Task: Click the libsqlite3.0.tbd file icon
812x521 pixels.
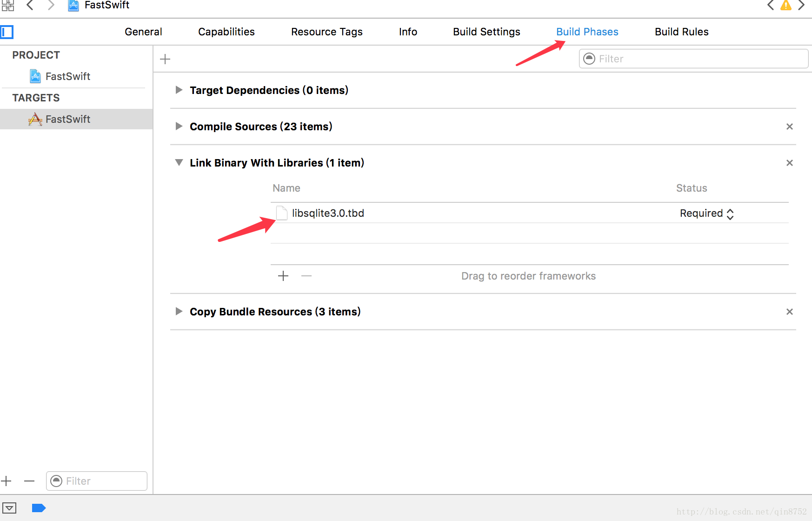Action: click(282, 213)
